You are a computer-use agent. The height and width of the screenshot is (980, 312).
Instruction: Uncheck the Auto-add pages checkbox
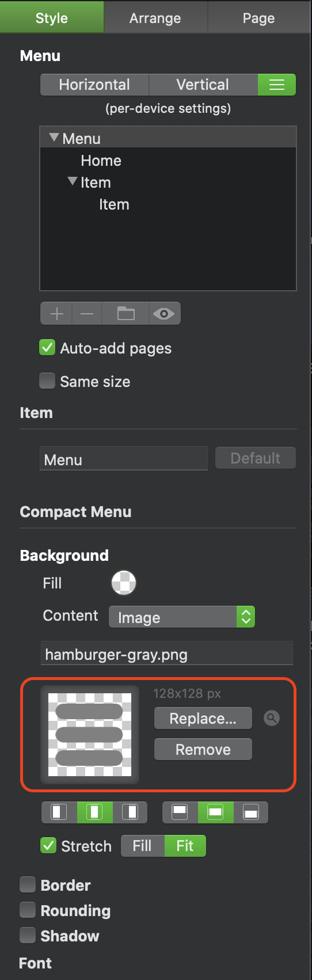coord(47,348)
